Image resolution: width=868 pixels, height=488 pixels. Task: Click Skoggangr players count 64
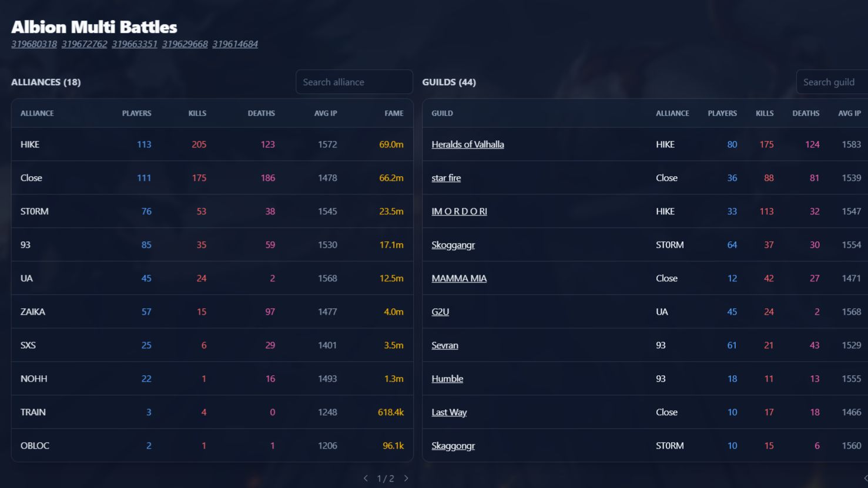pos(732,245)
